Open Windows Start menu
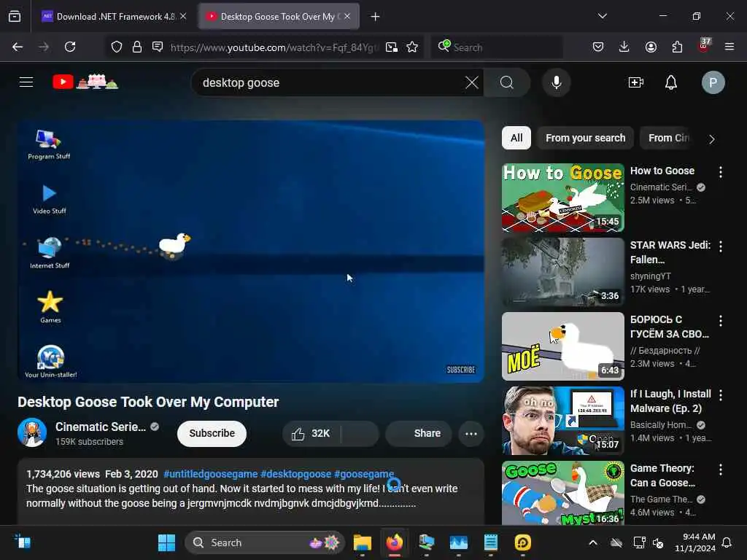Screen dimensions: 747x560 pos(166,542)
